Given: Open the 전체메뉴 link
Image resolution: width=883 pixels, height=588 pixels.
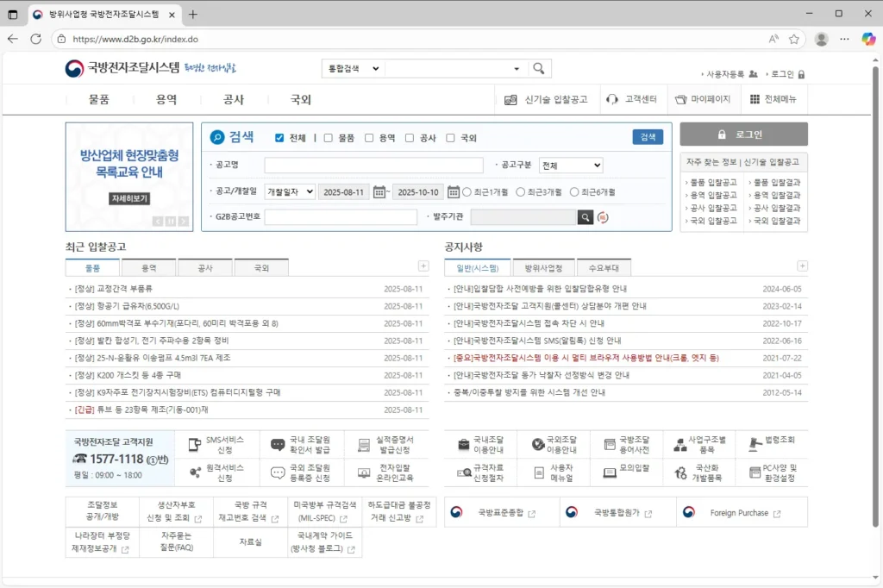Looking at the screenshot, I should pyautogui.click(x=773, y=99).
